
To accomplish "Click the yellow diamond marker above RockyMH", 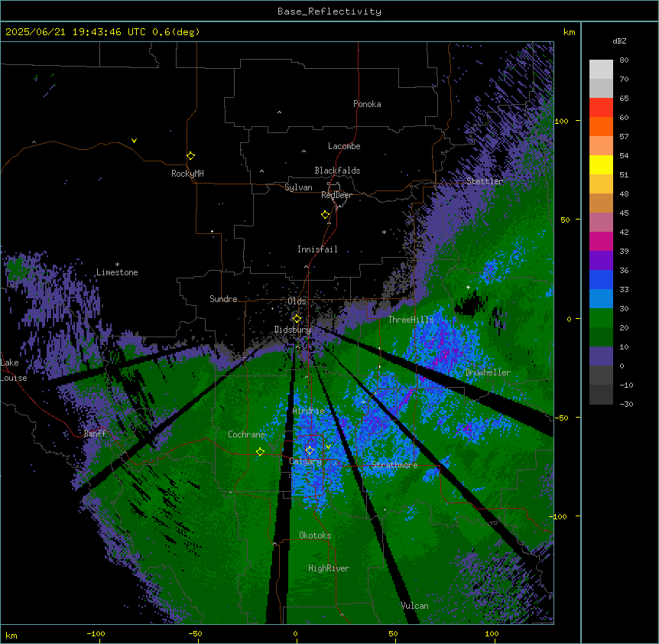I will (191, 156).
